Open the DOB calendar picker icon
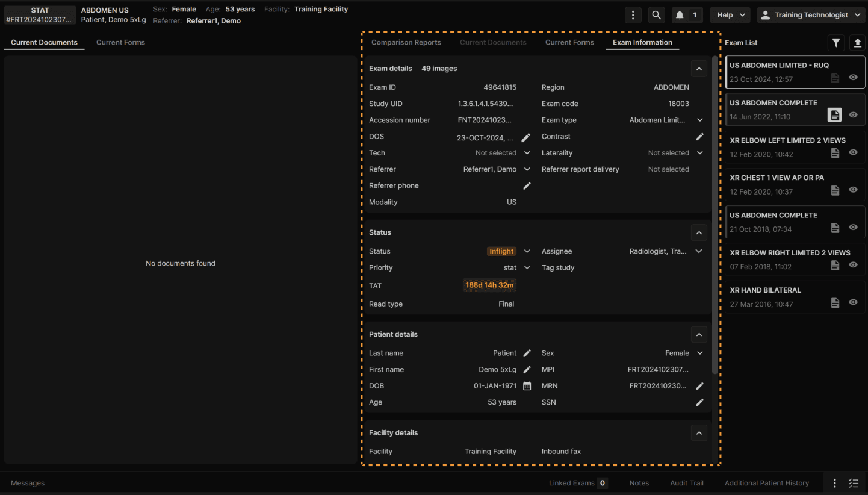This screenshot has height=495, width=868. (x=527, y=386)
